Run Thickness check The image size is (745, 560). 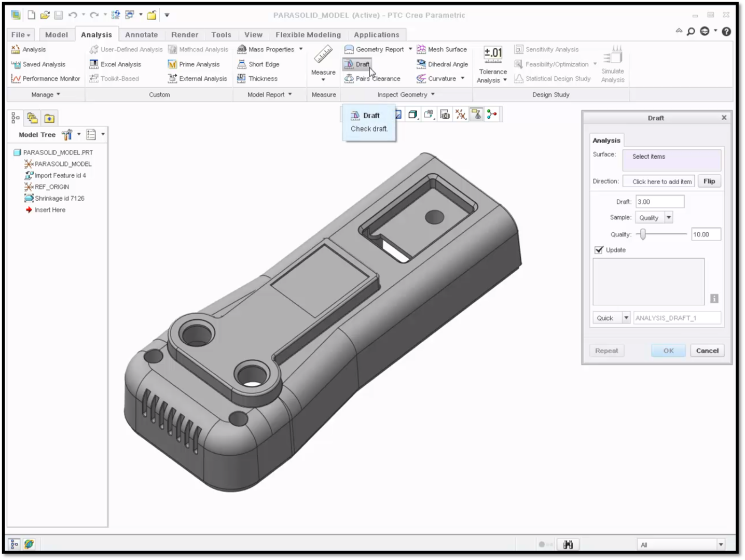pos(257,79)
